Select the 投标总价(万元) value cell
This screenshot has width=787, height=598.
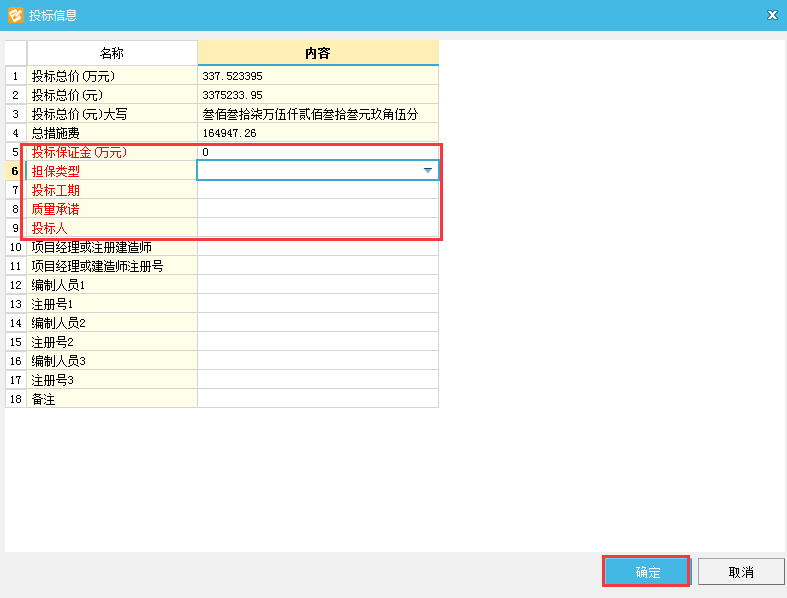pyautogui.click(x=317, y=76)
